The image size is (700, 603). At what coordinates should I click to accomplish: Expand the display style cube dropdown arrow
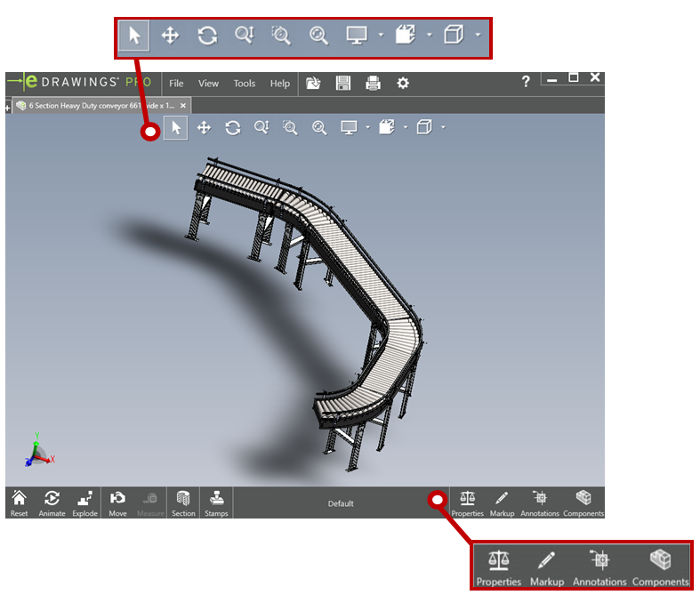point(443,128)
